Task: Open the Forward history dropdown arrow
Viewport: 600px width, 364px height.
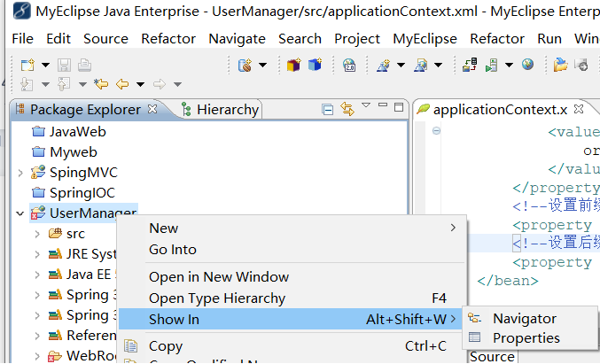Action: (177, 84)
